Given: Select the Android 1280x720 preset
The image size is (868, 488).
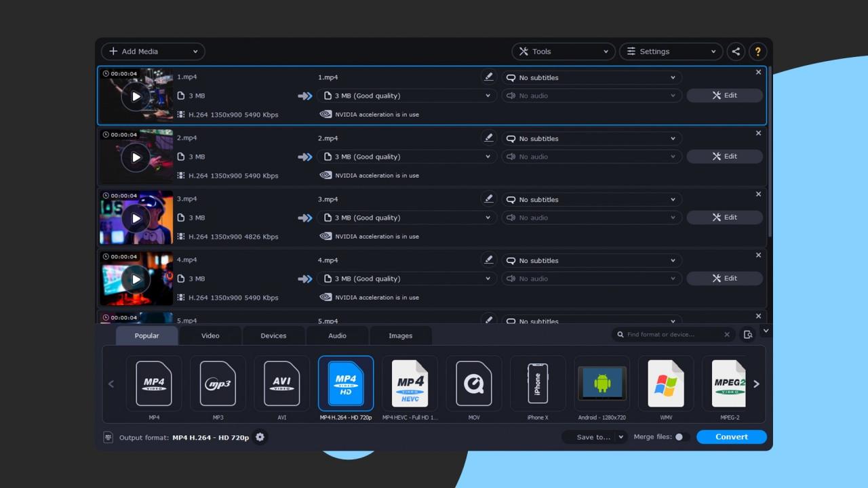Looking at the screenshot, I should (x=601, y=384).
